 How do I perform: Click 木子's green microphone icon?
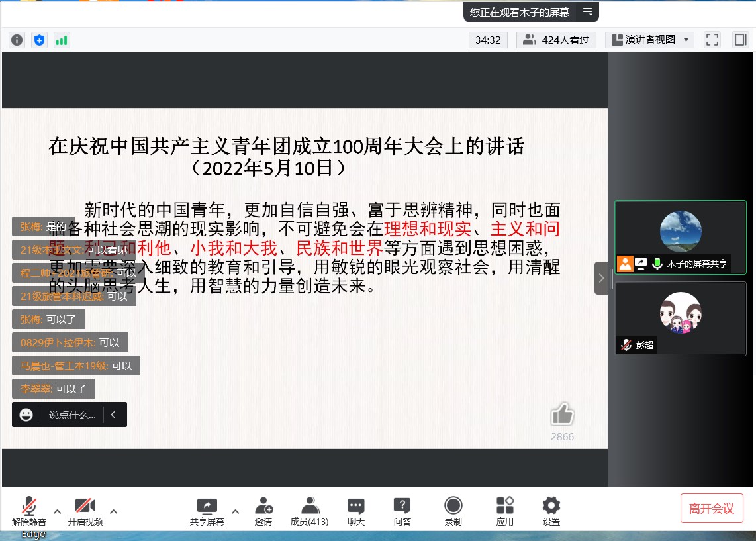coord(657,264)
